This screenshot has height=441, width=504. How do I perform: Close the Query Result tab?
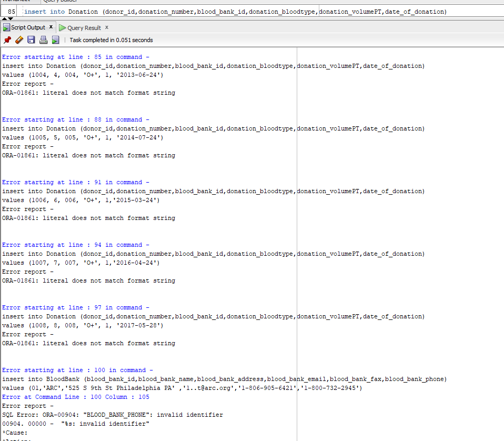pyautogui.click(x=106, y=27)
